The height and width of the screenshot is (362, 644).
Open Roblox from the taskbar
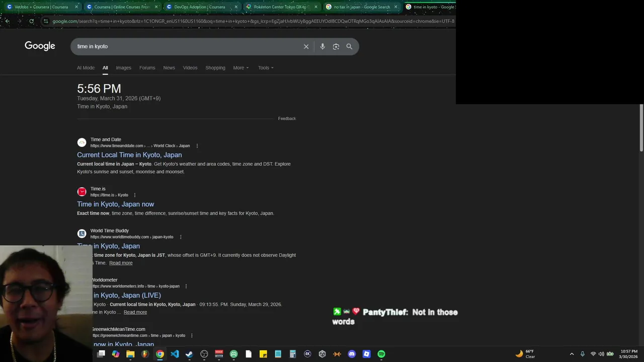366,354
